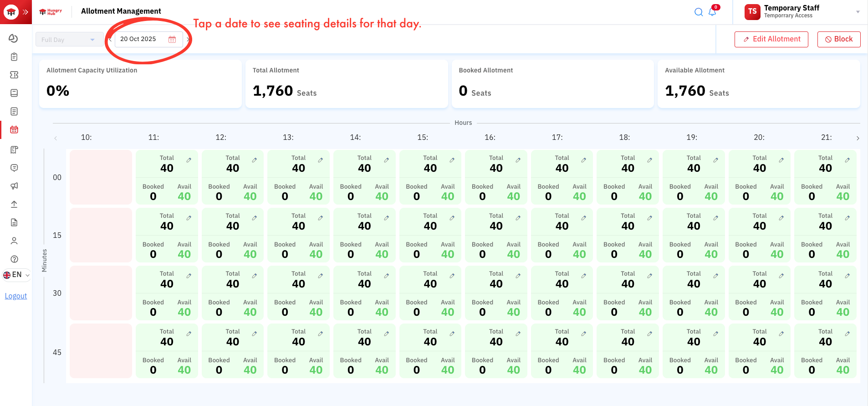Click the '1,760' Total Allotment value
This screenshot has height=406, width=868.
[x=273, y=91]
